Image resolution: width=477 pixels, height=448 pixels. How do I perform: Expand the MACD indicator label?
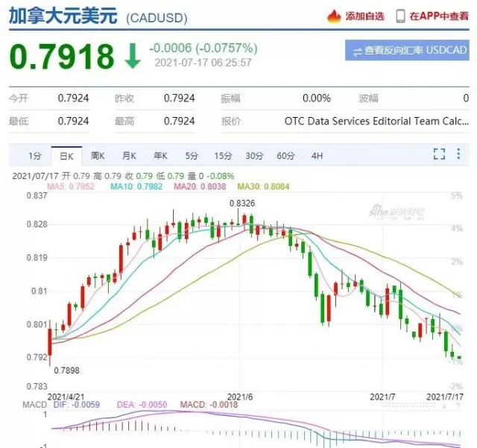[35, 405]
